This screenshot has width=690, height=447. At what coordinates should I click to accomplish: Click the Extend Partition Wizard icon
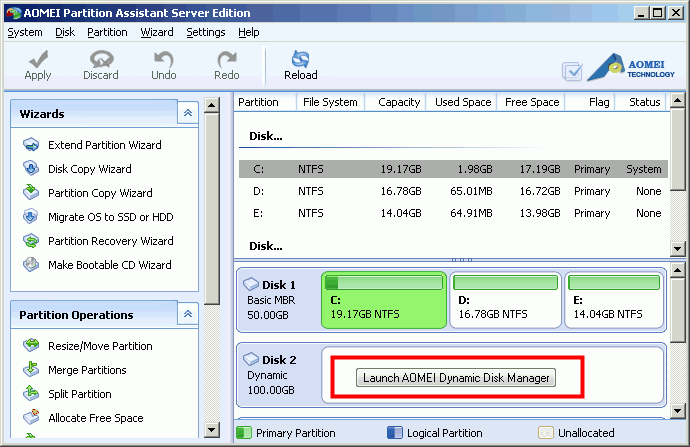(31, 144)
